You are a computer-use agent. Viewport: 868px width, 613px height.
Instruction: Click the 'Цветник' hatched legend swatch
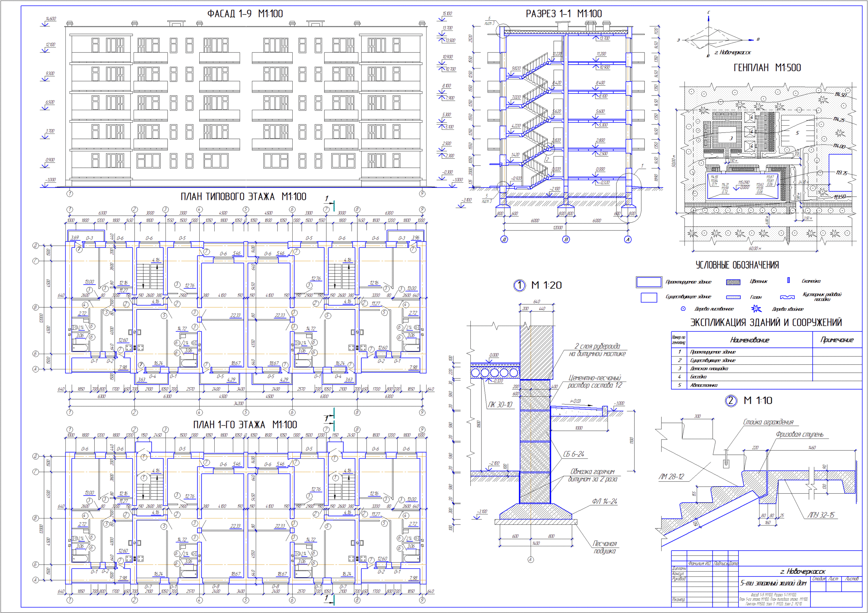pyautogui.click(x=733, y=282)
